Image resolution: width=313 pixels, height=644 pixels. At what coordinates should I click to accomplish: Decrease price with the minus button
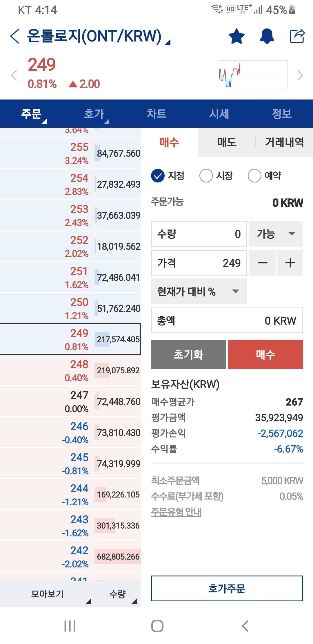pyautogui.click(x=263, y=263)
